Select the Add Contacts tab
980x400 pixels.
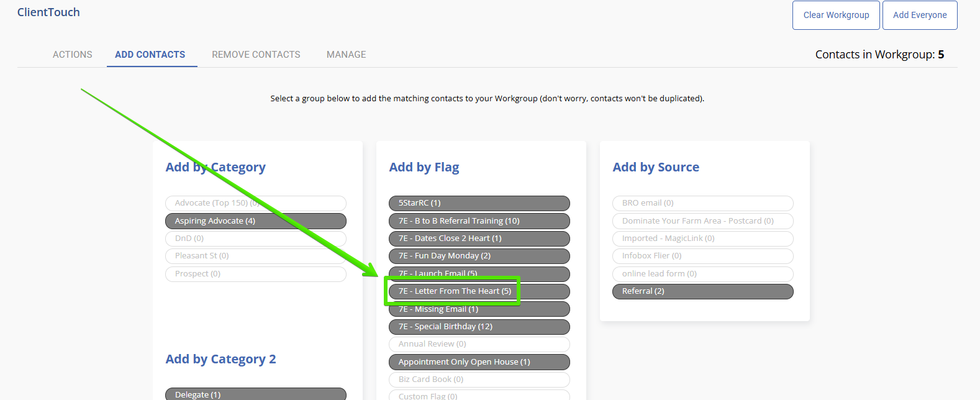(150, 55)
